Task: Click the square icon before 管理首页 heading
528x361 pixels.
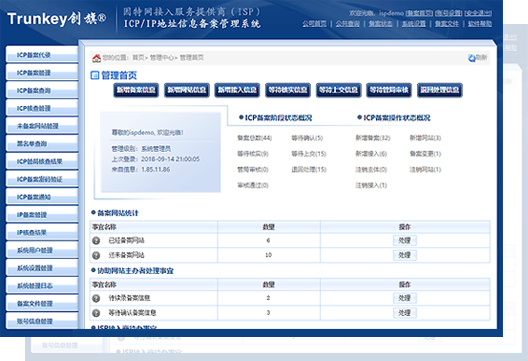Action: click(95, 75)
